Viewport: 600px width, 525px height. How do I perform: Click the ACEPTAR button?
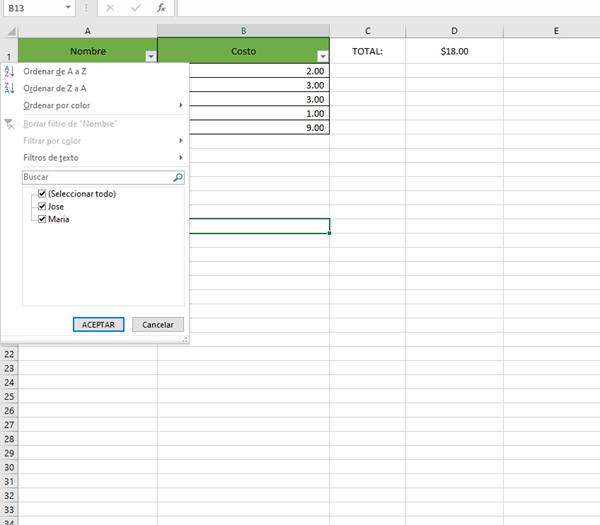pos(98,324)
